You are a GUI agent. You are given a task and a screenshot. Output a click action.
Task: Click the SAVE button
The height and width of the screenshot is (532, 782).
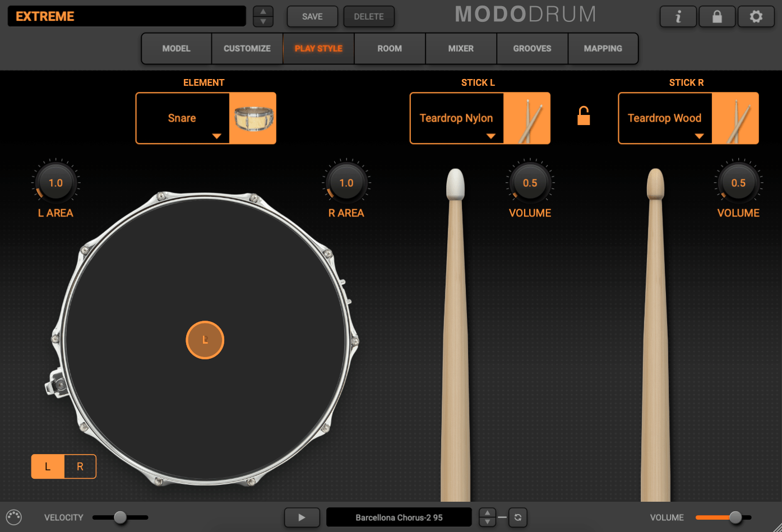[312, 17]
